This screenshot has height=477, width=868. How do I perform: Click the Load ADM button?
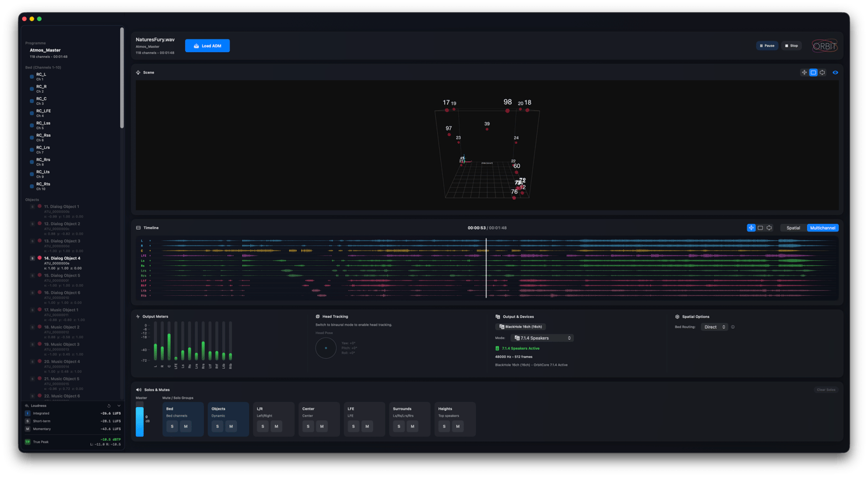[207, 45]
